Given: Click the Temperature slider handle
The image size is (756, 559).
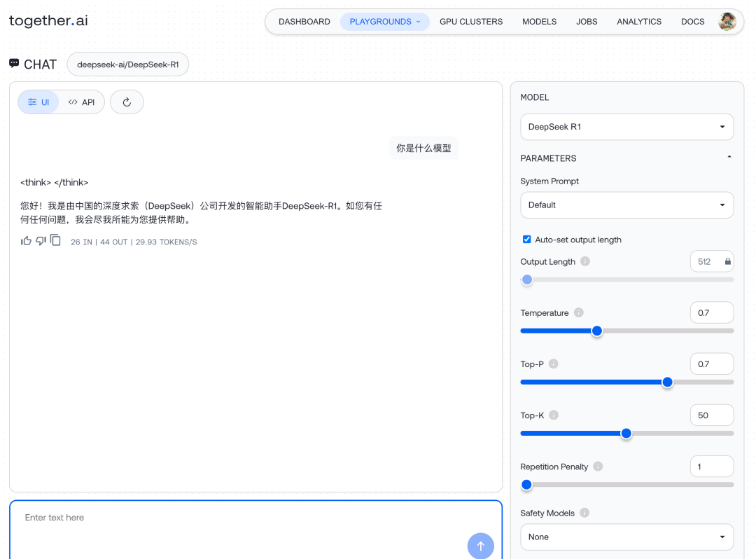Looking at the screenshot, I should coord(597,331).
